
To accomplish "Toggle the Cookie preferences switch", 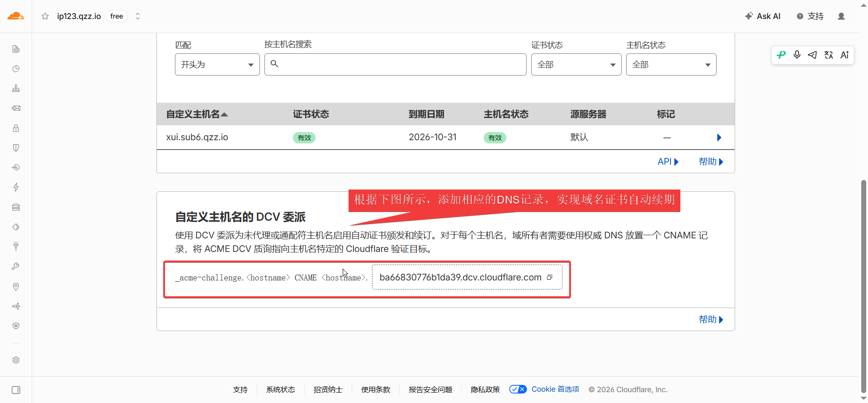I will [x=518, y=389].
